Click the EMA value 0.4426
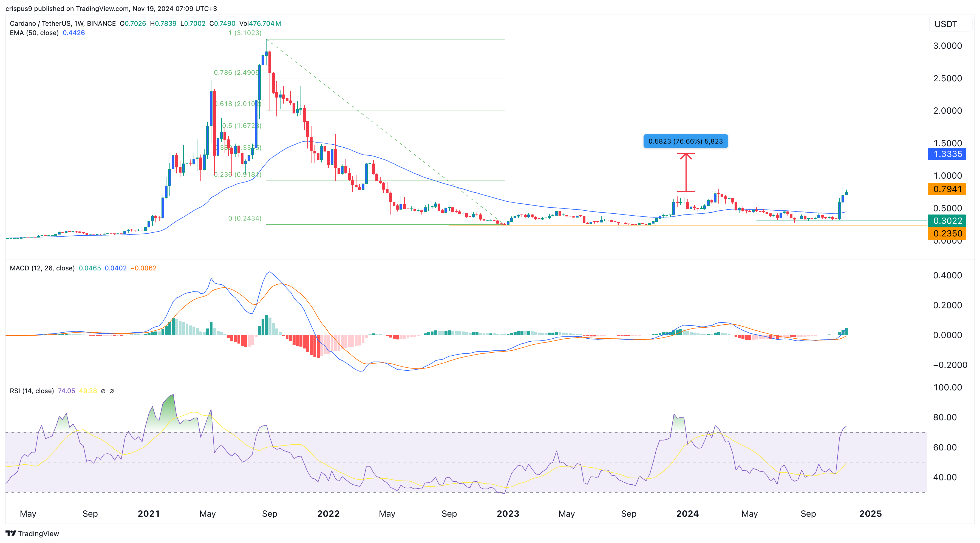 coord(74,33)
